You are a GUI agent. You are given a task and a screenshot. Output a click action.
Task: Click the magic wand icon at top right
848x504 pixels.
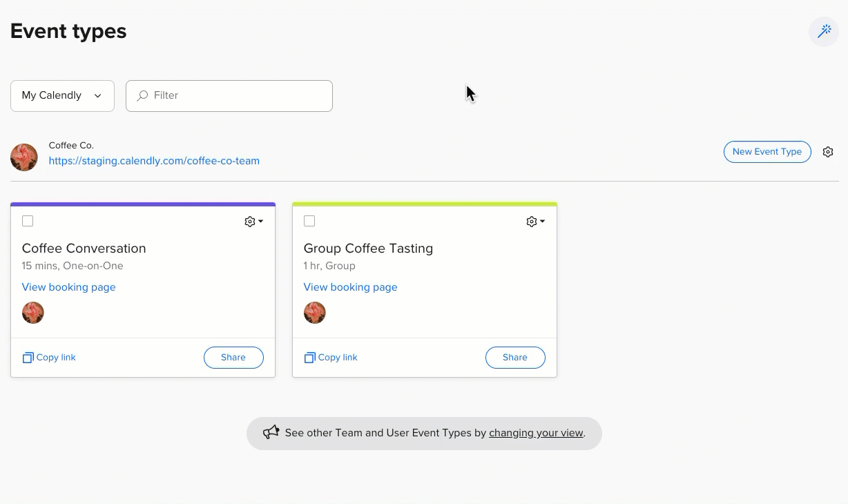coord(824,32)
